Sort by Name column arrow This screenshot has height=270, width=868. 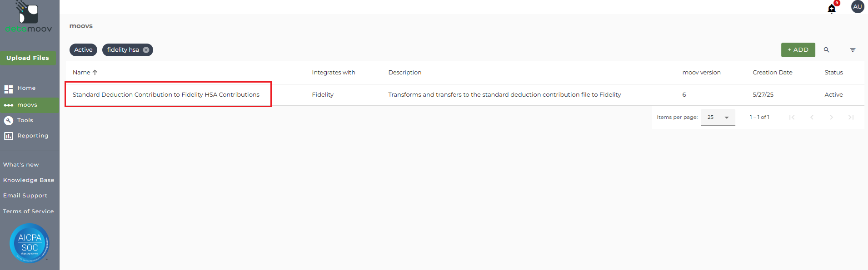(95, 73)
